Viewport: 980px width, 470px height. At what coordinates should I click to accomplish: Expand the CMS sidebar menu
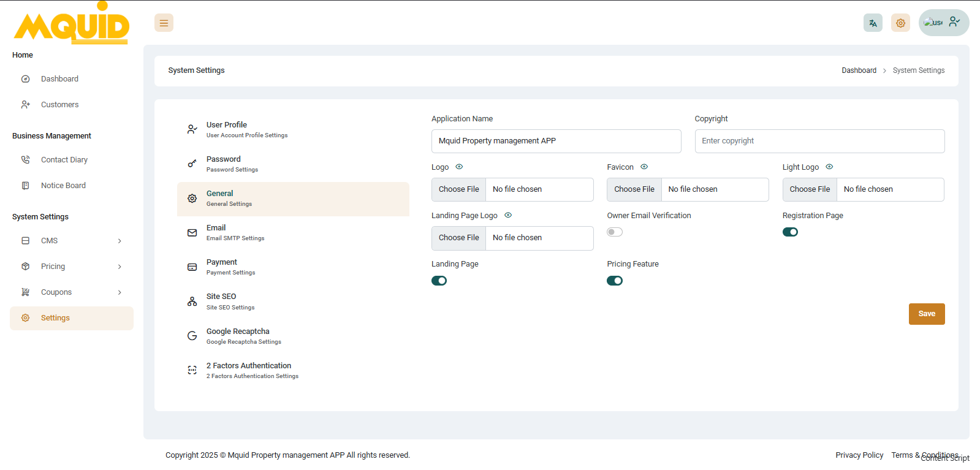pos(72,241)
